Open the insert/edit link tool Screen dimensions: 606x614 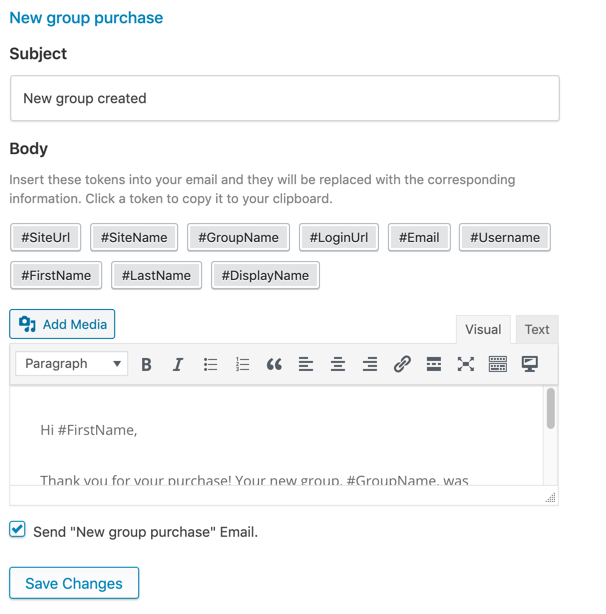402,364
